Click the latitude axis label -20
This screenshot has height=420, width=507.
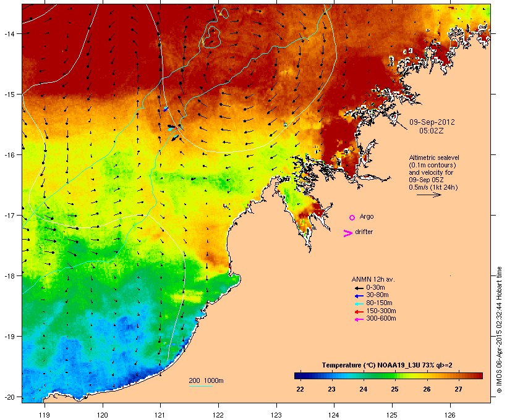(9, 397)
